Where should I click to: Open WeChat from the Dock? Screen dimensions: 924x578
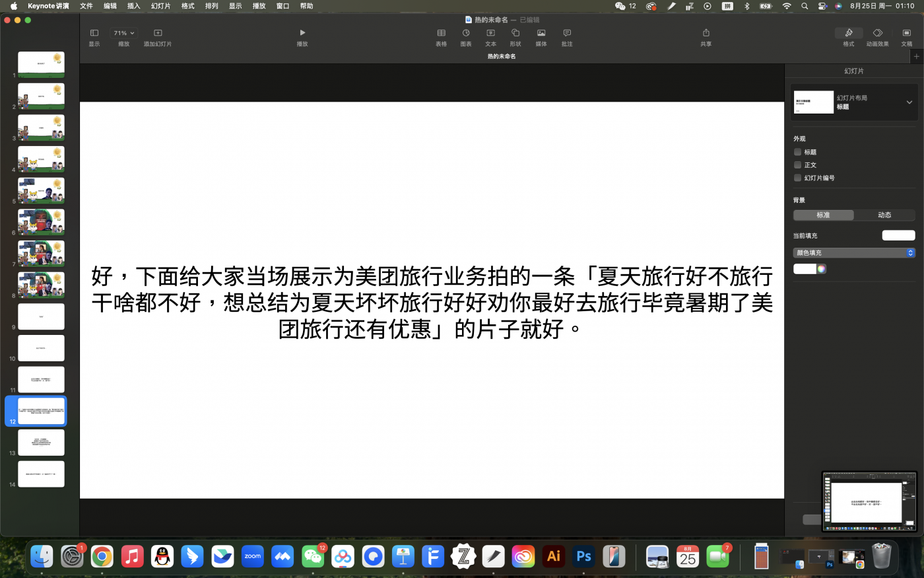[x=313, y=556]
